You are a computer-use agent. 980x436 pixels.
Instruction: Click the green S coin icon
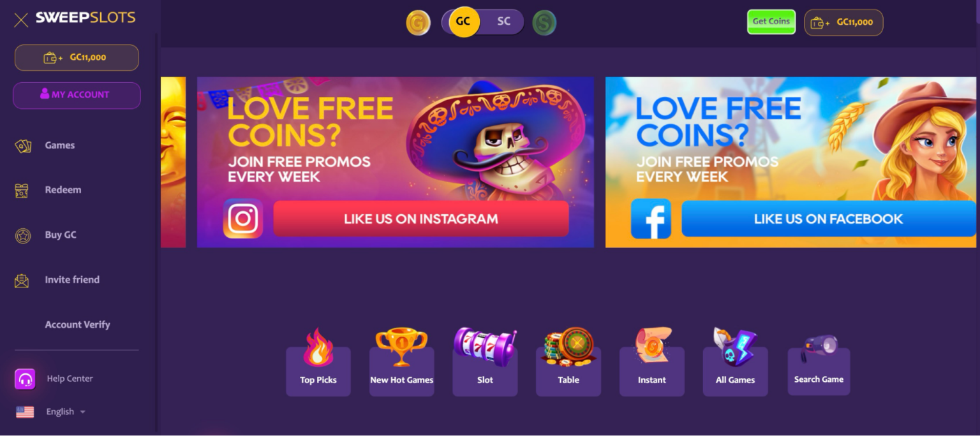[544, 23]
